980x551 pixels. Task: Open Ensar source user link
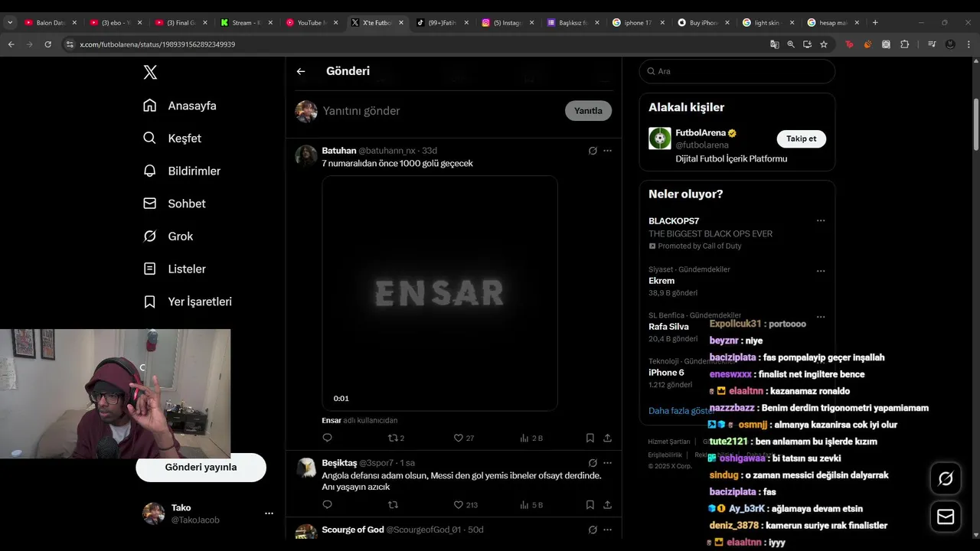pos(332,420)
